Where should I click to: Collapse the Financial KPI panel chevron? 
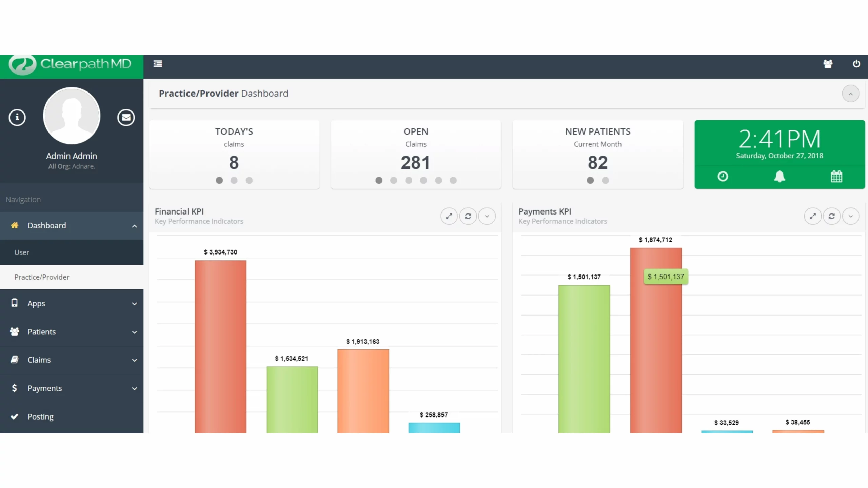487,216
